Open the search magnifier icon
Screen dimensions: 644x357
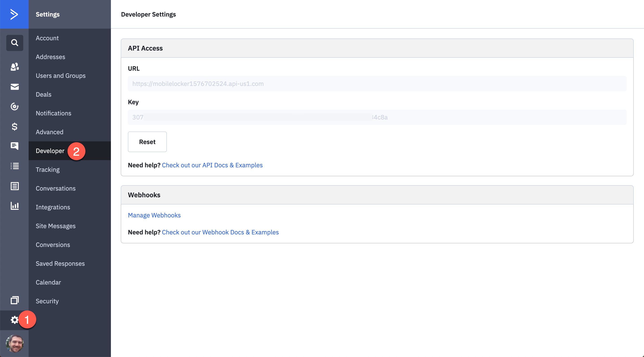pyautogui.click(x=15, y=43)
